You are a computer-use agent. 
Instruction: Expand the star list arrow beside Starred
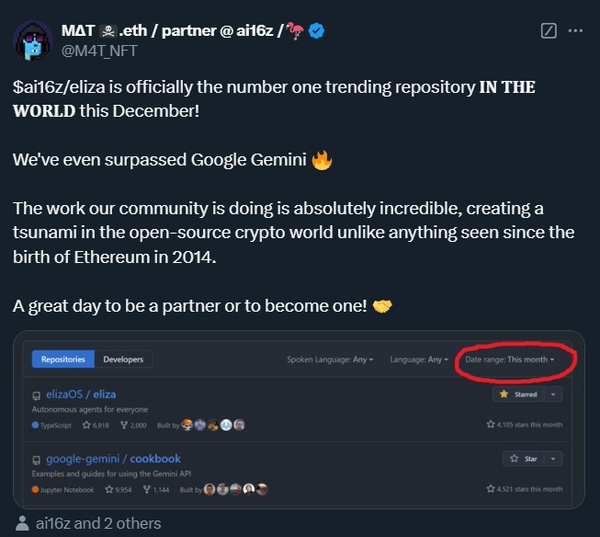554,395
